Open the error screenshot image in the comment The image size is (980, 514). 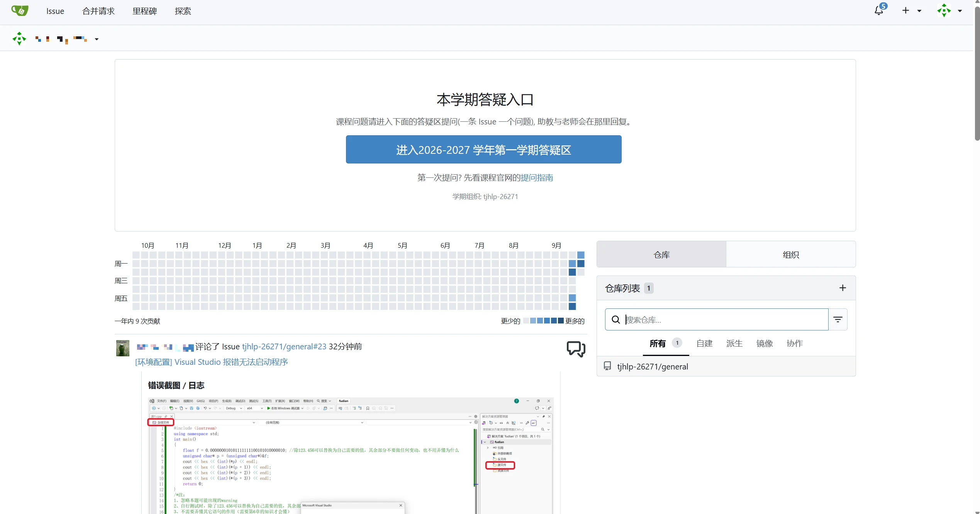click(351, 456)
